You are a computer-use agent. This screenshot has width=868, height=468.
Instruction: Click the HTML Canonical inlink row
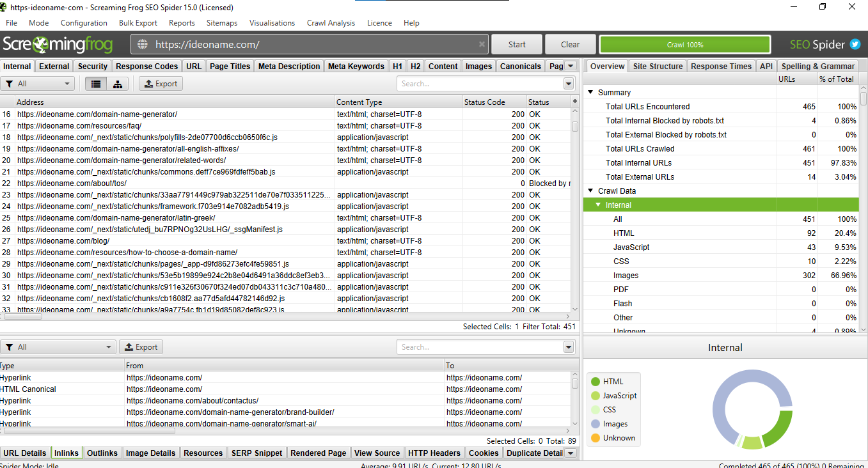pyautogui.click(x=285, y=389)
